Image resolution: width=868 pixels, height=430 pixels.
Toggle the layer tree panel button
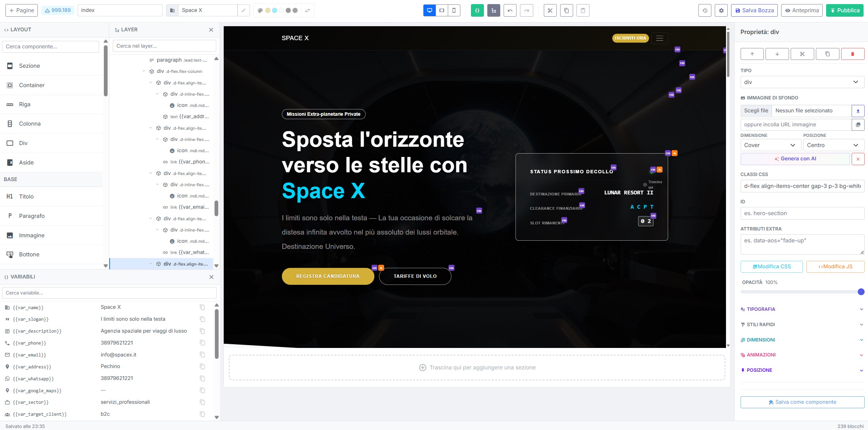click(x=493, y=11)
